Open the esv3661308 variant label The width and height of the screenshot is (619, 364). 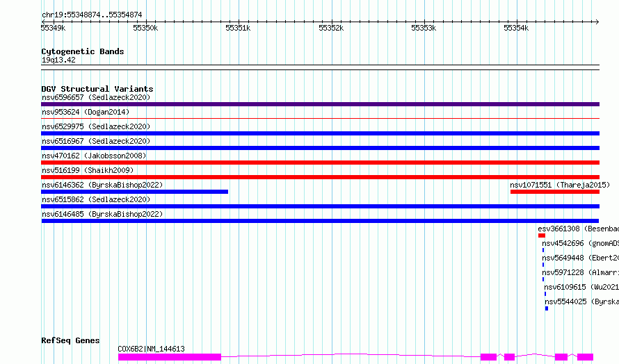point(579,229)
